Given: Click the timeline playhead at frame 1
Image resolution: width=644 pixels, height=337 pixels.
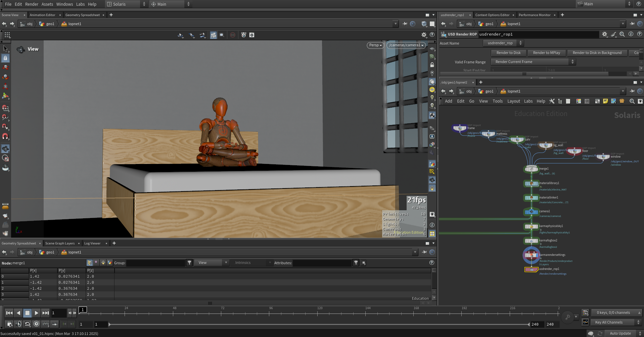Looking at the screenshot, I should (83, 310).
